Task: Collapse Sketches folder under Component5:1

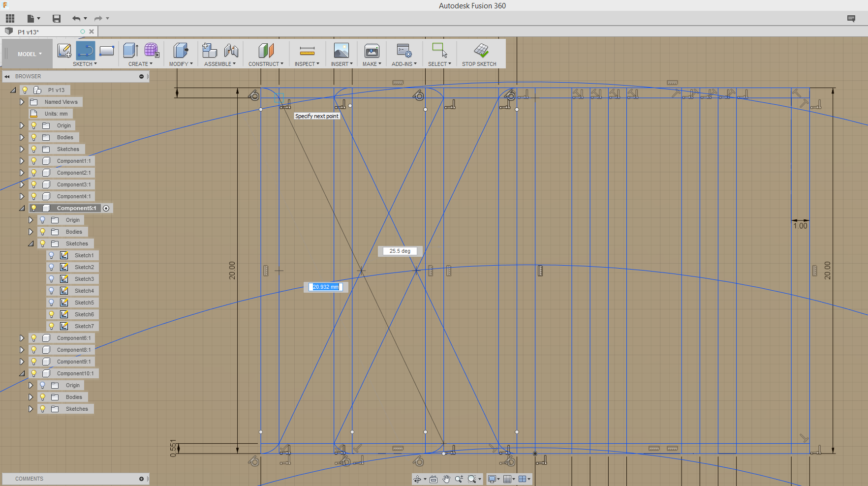Action: click(x=31, y=243)
